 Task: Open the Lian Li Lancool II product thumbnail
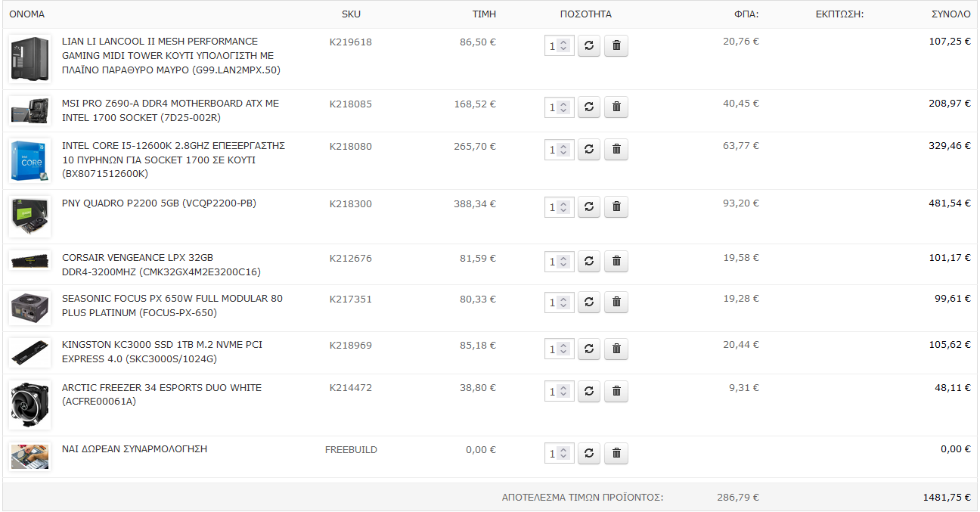click(30, 59)
